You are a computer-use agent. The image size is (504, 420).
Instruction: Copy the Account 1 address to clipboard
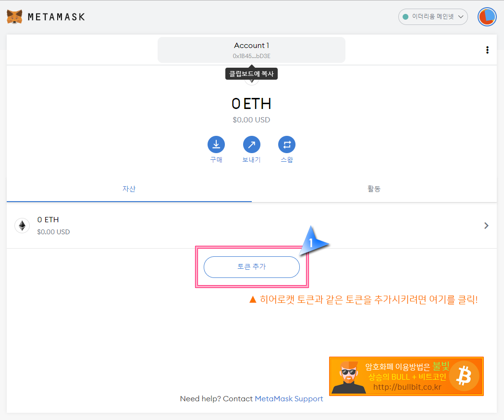tap(251, 50)
